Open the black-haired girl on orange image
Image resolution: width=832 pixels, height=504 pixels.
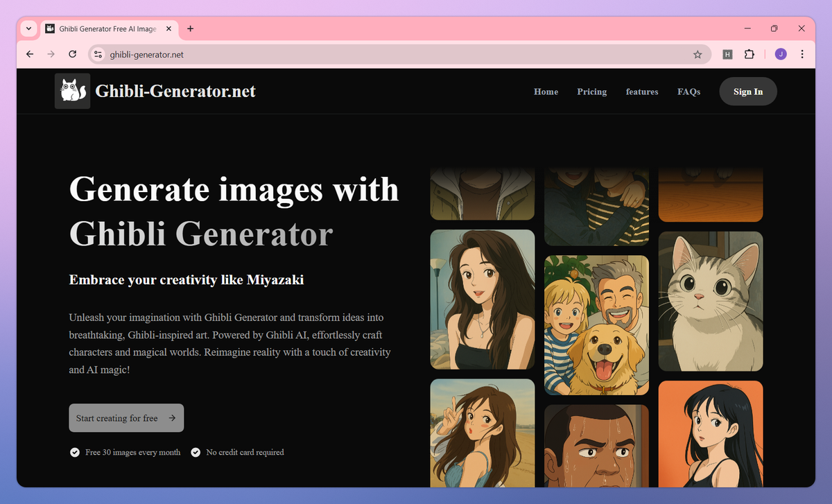coord(711,433)
